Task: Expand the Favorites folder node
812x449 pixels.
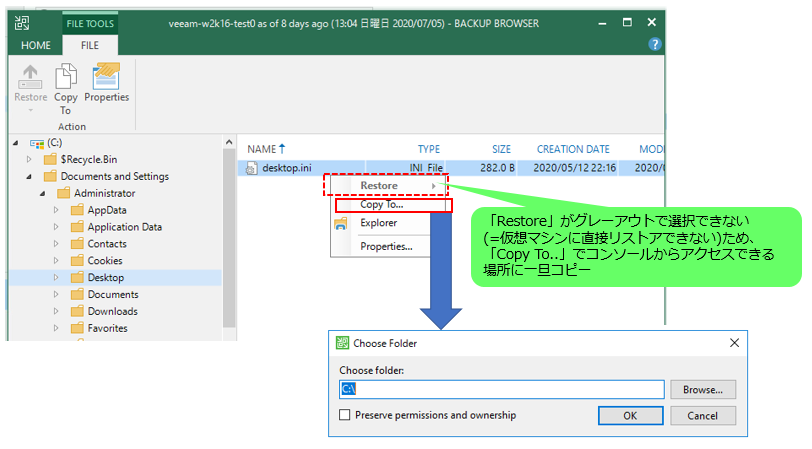Action: [x=56, y=328]
